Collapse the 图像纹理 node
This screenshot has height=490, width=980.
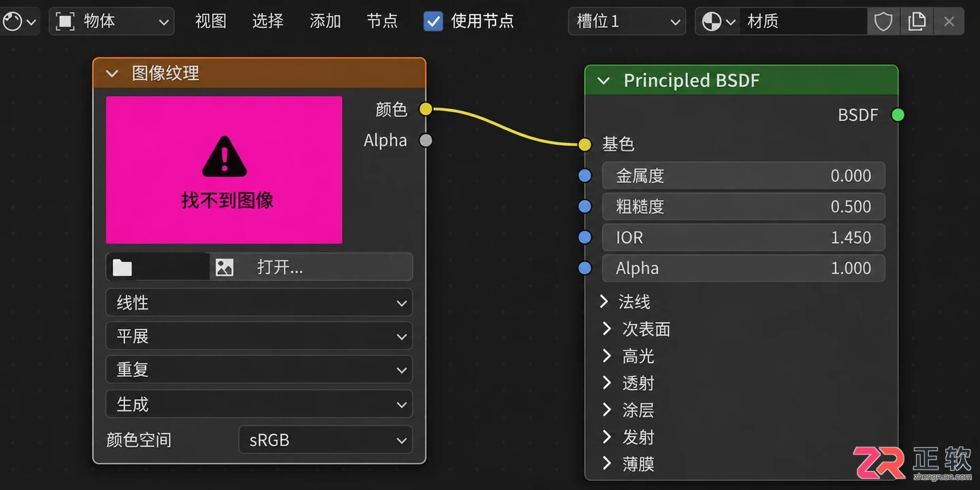click(112, 73)
